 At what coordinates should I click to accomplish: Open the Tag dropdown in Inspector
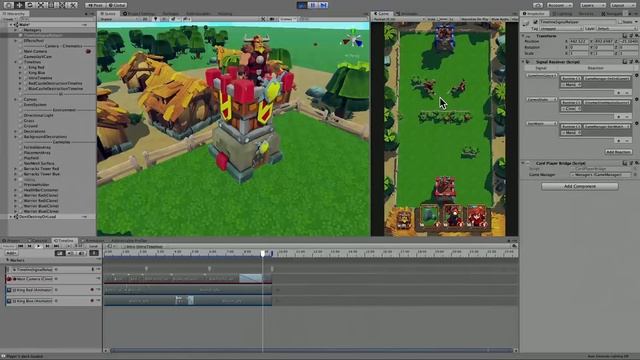(561, 29)
